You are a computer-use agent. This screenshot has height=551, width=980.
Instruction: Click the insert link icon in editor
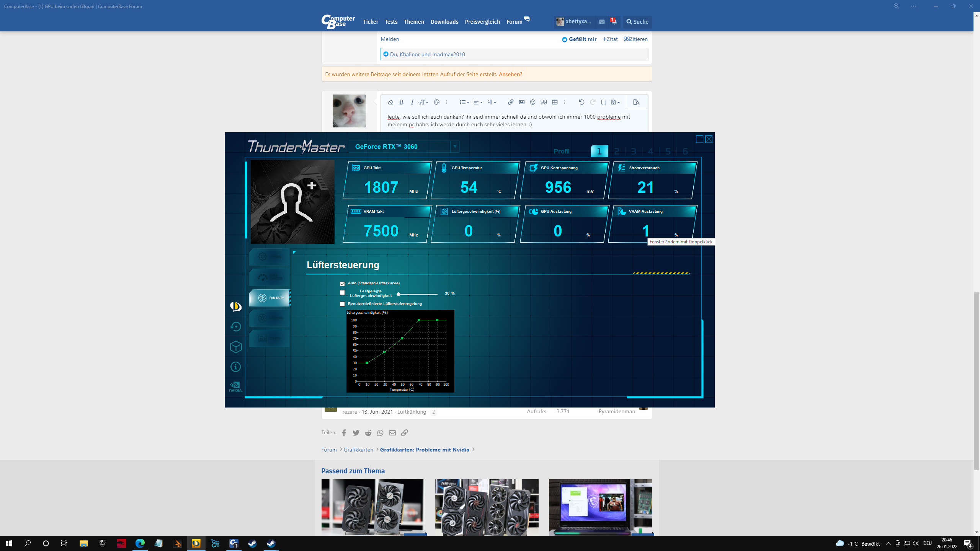(x=510, y=102)
